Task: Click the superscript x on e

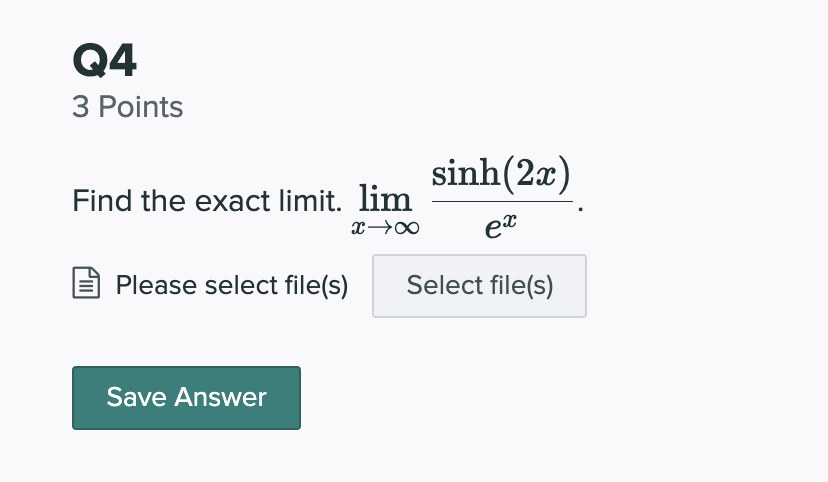Action: (509, 219)
